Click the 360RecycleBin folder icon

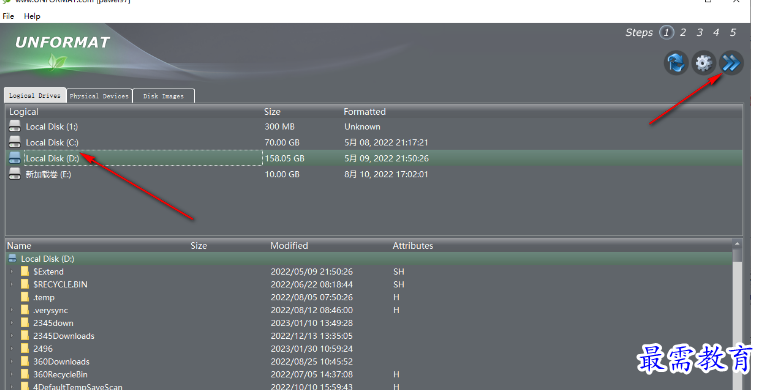[x=25, y=374]
